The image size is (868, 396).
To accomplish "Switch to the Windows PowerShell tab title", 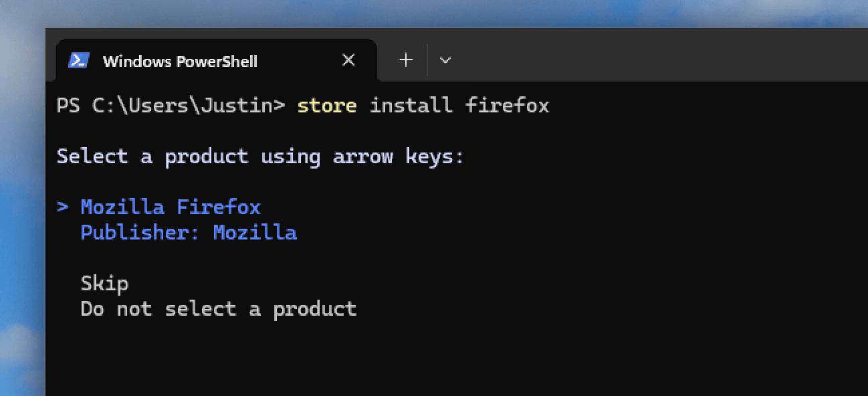I will pyautogui.click(x=180, y=62).
